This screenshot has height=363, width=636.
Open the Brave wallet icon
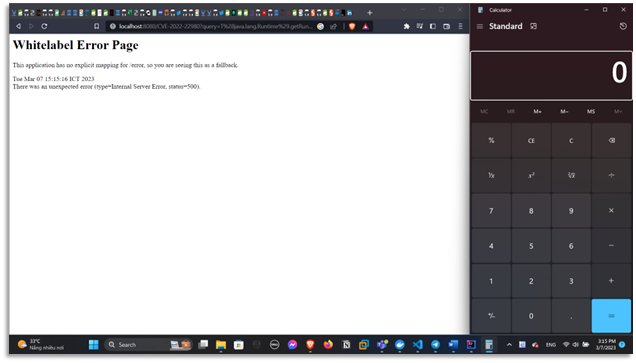point(447,26)
